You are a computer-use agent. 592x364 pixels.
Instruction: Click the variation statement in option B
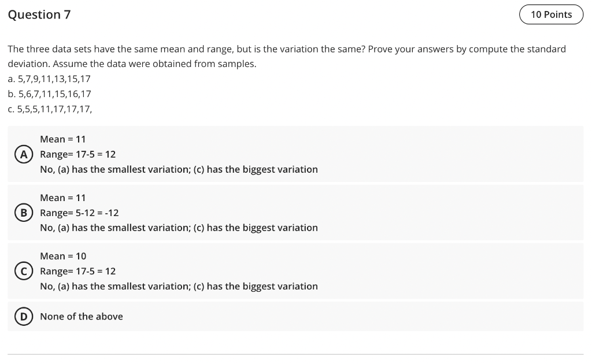click(x=179, y=228)
